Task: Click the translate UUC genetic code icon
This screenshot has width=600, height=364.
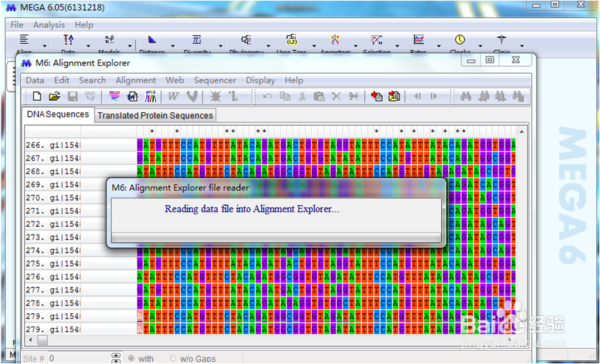Action: pyautogui.click(x=90, y=97)
